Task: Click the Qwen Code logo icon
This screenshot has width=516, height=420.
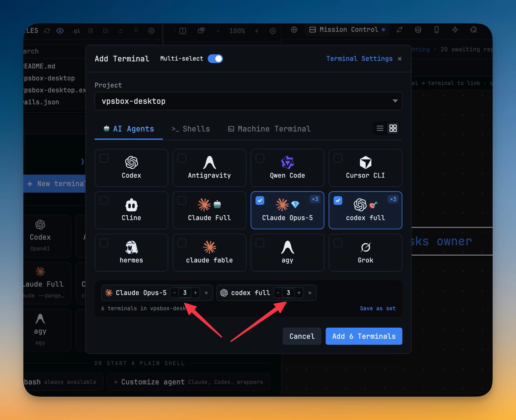Action: coord(287,162)
